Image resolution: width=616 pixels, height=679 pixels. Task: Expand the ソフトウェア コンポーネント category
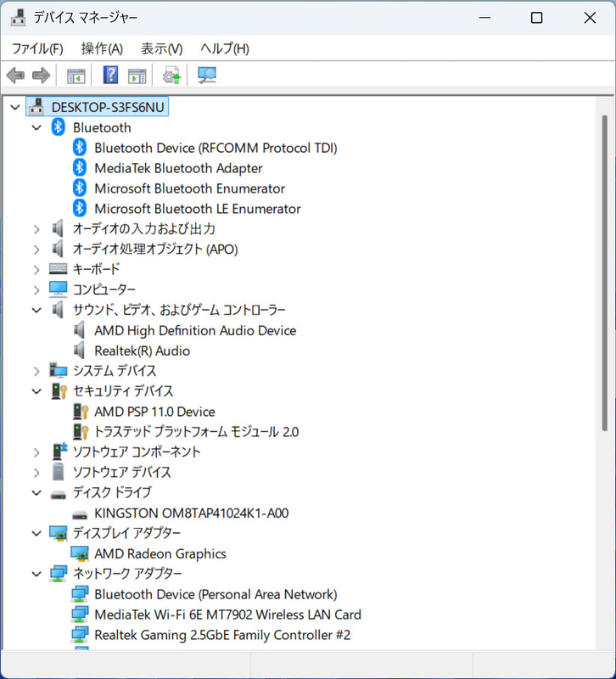coord(36,452)
